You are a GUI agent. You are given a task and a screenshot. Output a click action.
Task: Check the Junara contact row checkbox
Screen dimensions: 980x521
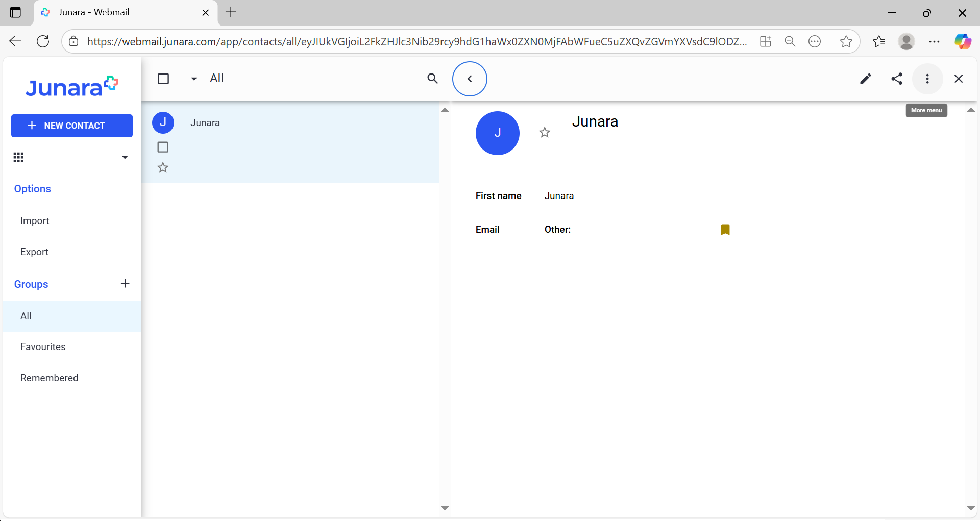point(163,147)
